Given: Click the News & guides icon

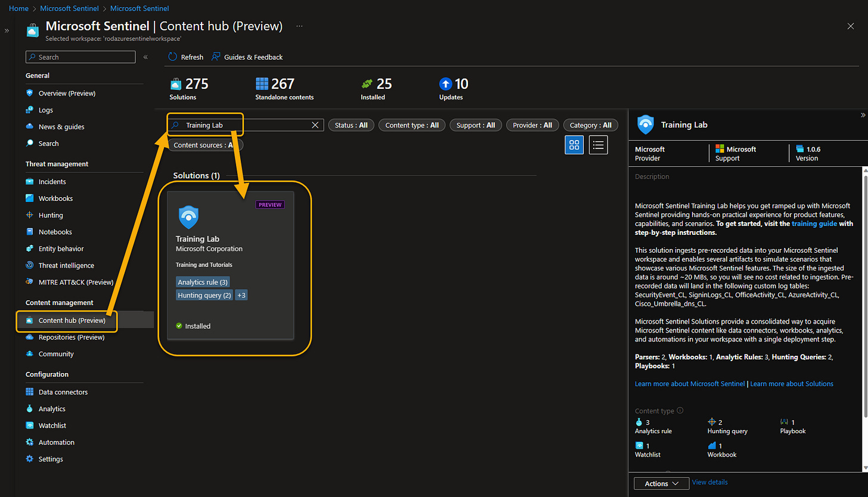Looking at the screenshot, I should coord(30,126).
